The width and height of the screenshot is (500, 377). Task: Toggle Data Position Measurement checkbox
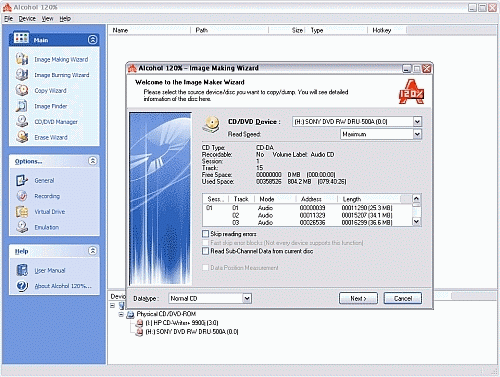tap(205, 267)
